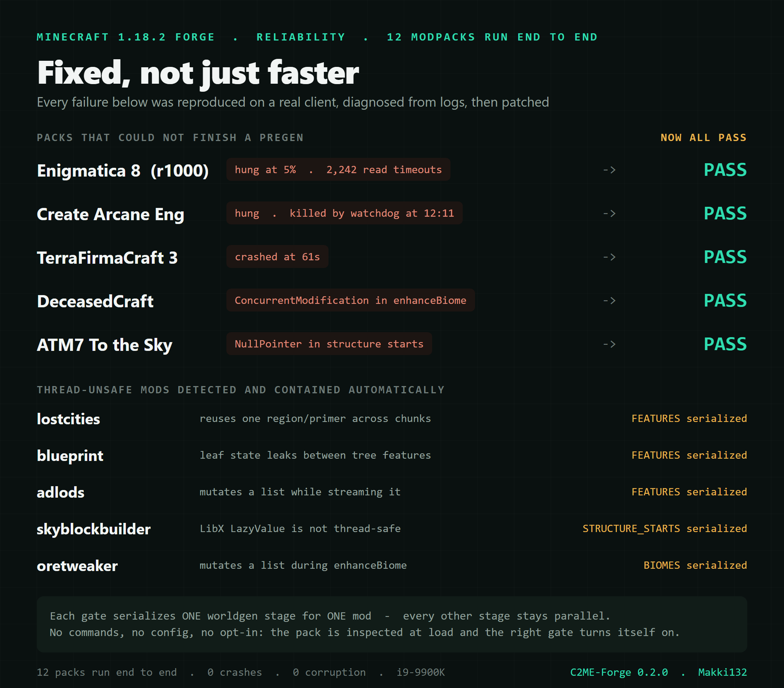This screenshot has height=688, width=784.
Task: Select the "Enigmatica 8 (r1000)" pack name
Action: (x=123, y=170)
